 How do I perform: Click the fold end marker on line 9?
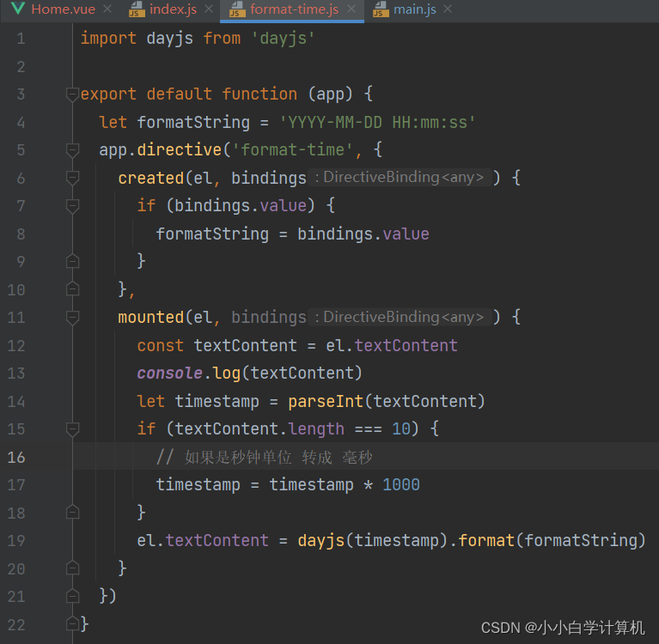tap(73, 261)
